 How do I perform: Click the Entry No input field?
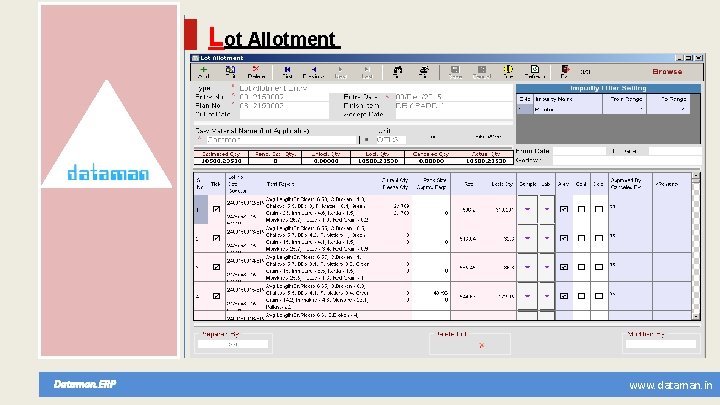(283, 97)
